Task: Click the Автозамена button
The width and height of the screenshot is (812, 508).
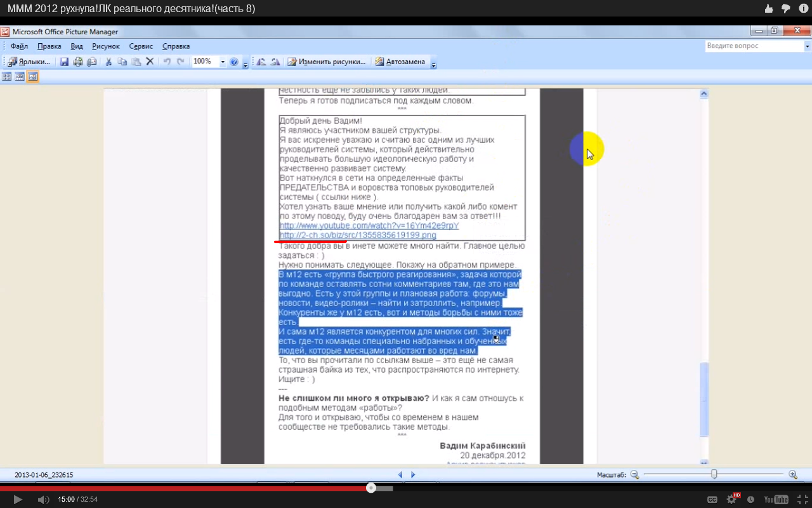Action: pos(400,62)
